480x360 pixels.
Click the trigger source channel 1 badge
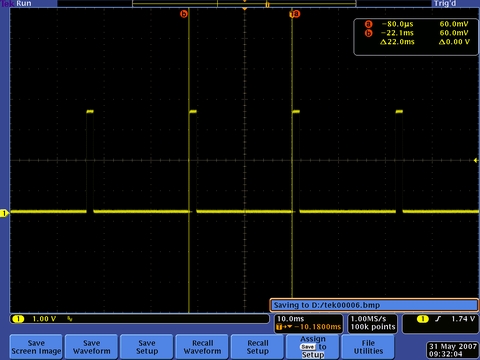[423, 319]
